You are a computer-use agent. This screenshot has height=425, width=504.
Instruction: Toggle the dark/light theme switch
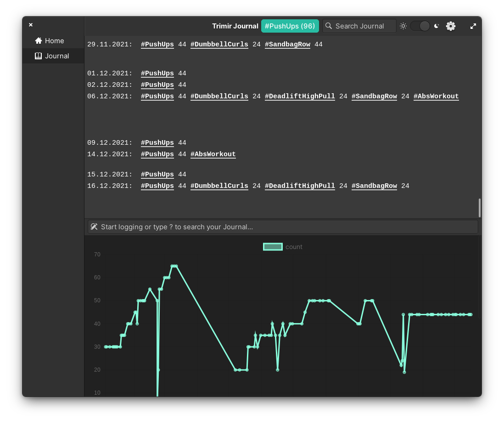pos(420,26)
